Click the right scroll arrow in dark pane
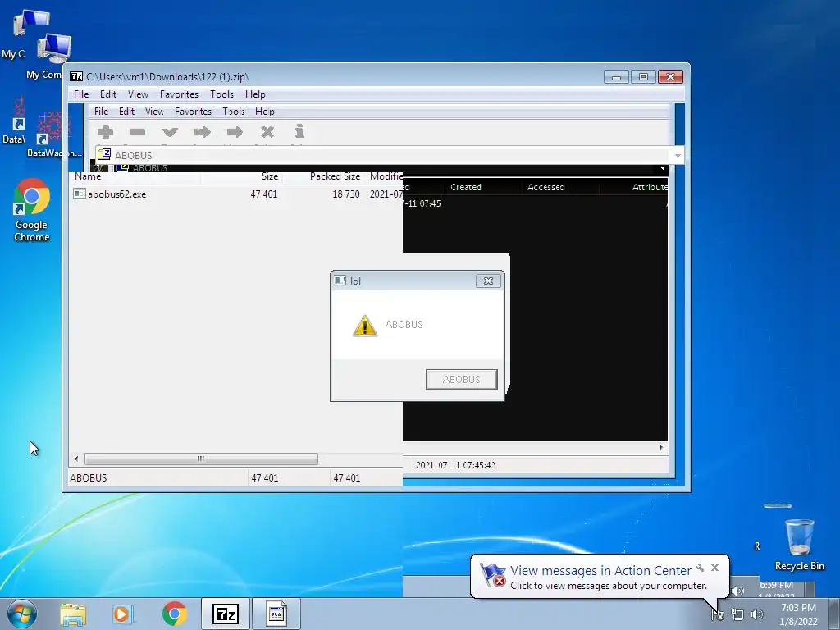Screen dimensions: 840x630 [x=662, y=447]
